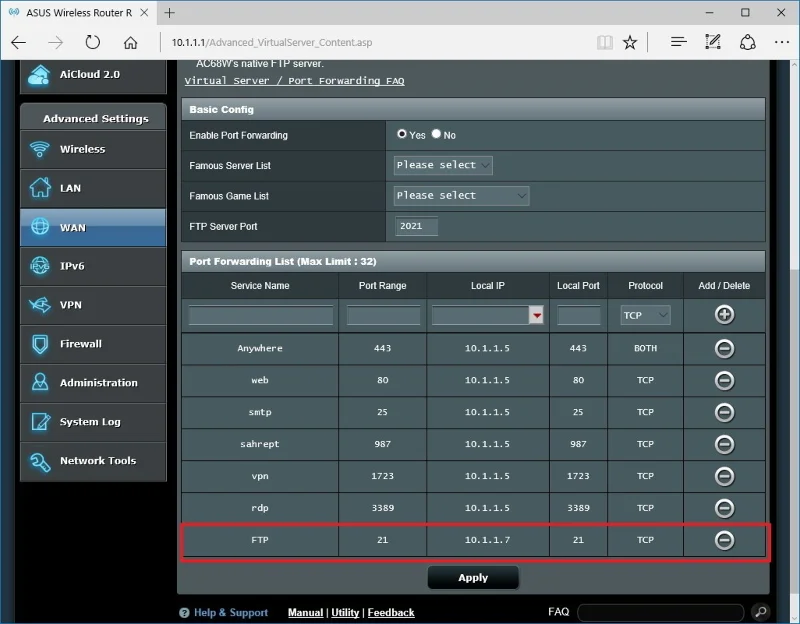This screenshot has height=624, width=800.
Task: Remove the rdp forwarding entry
Action: pyautogui.click(x=723, y=507)
